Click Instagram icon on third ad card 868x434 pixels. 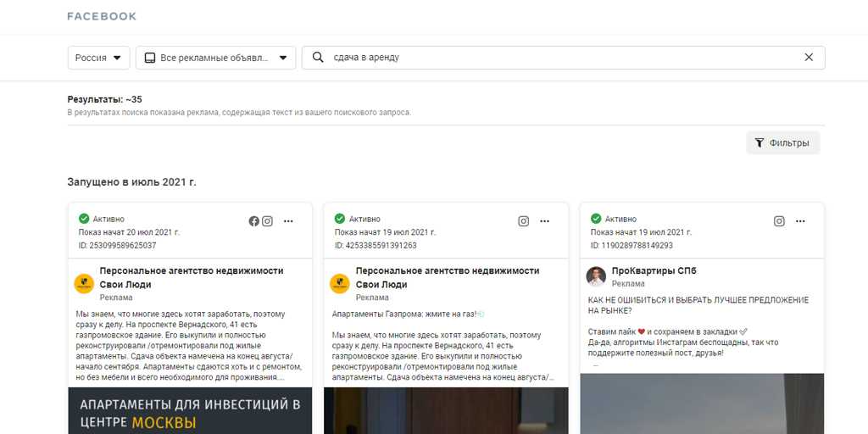click(x=779, y=221)
